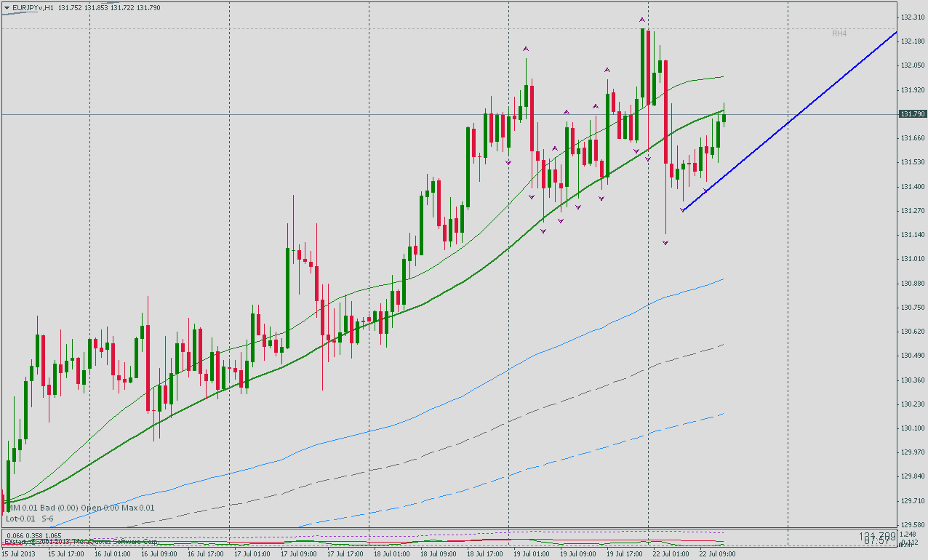This screenshot has width=928, height=560.
Task: Click the 132.310 price scale label
Action: click(912, 17)
